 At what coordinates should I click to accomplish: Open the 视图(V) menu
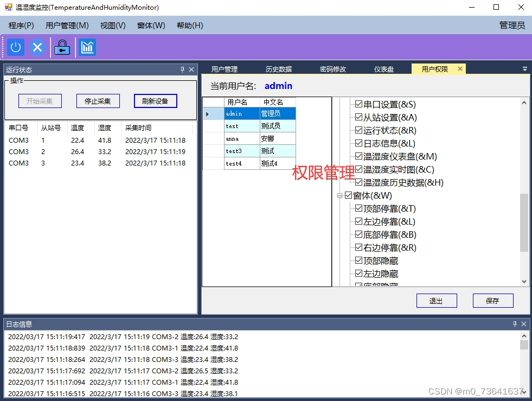(x=113, y=26)
